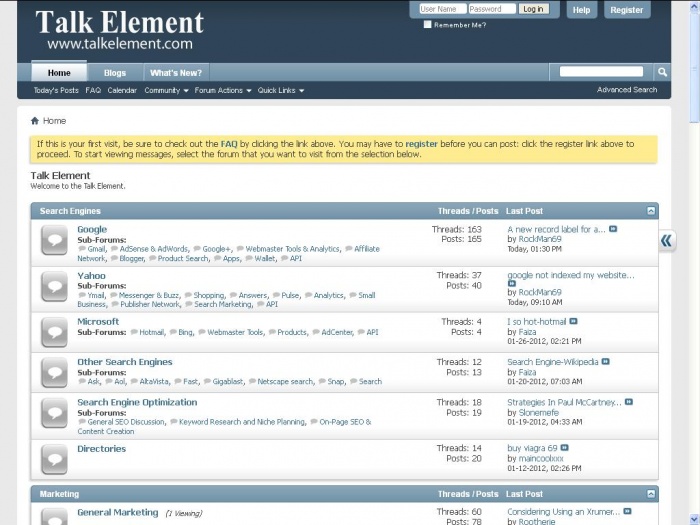700x525 pixels.
Task: Collapse the Search Engines category
Action: pyautogui.click(x=651, y=211)
